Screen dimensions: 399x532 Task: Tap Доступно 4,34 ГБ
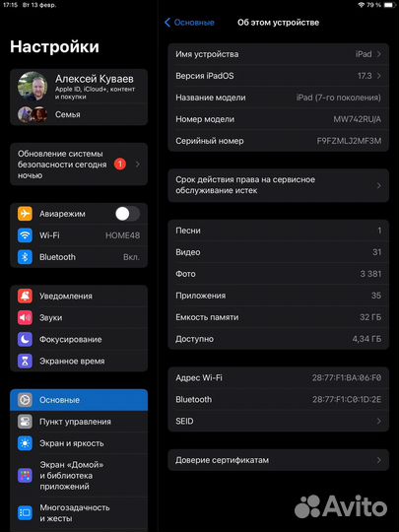[x=278, y=339]
